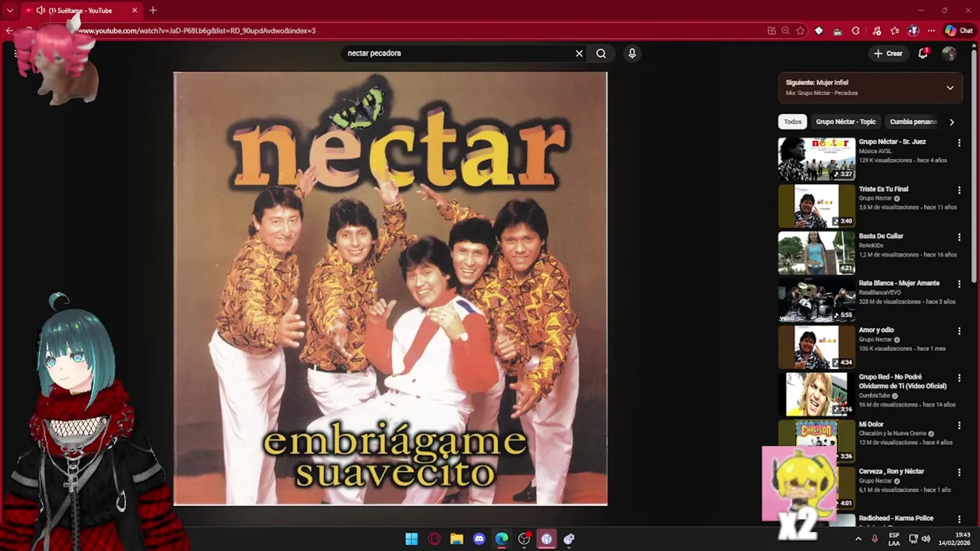
Task: Add this page to favorites star
Action: pos(800,31)
